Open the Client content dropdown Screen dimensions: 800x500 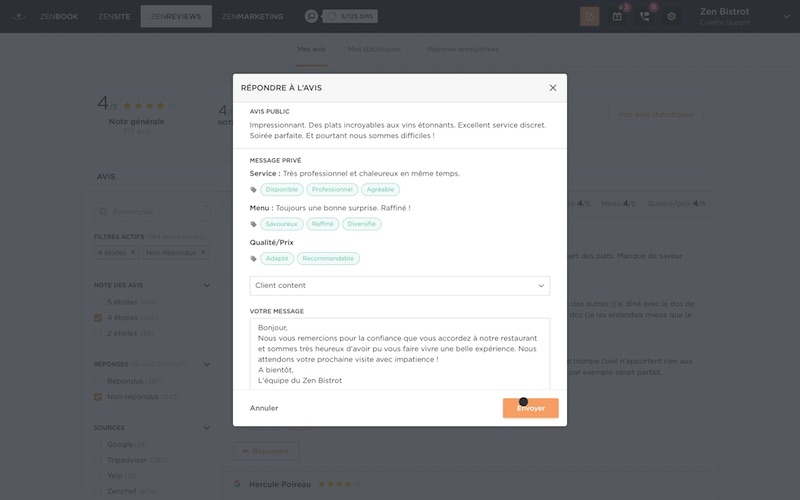(x=400, y=286)
